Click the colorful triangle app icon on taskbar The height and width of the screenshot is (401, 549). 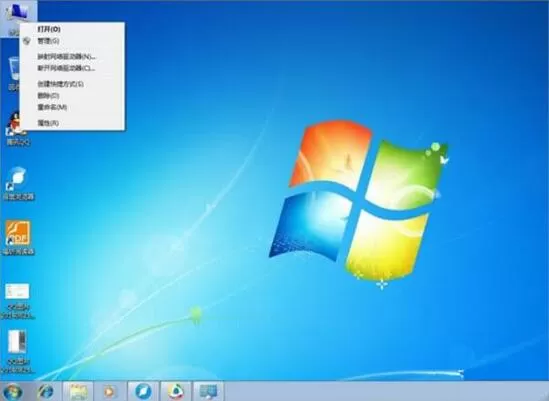176,391
